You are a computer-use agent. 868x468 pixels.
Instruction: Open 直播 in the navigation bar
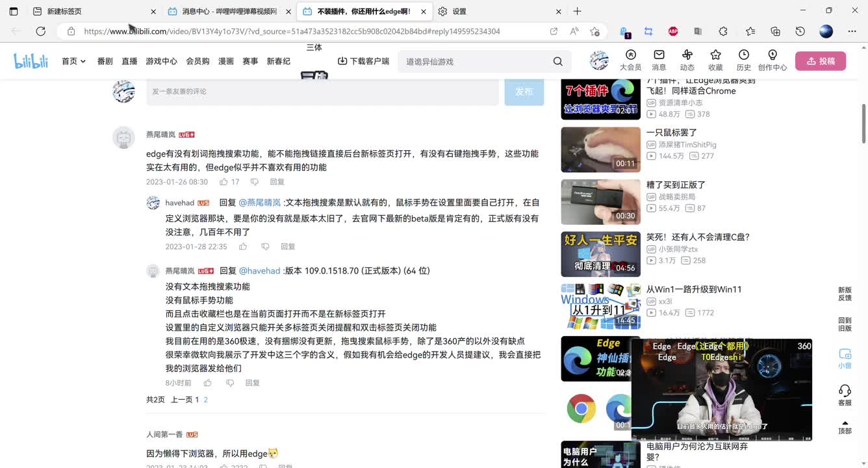tap(129, 61)
